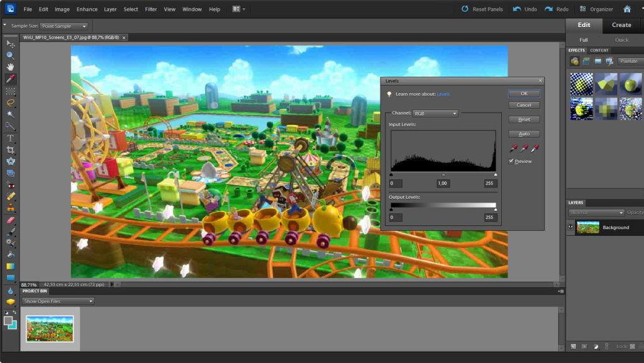Screen dimensions: 644x363
Task: Open the Sample Size dropdown
Action: (64, 26)
